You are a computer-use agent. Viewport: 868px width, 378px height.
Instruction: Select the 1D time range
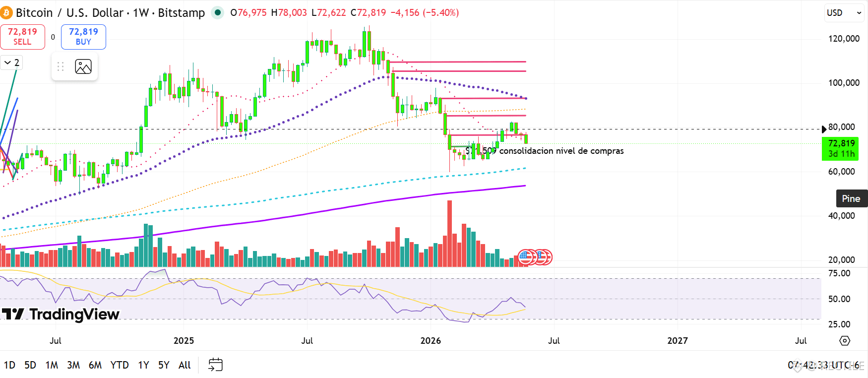pos(9,365)
